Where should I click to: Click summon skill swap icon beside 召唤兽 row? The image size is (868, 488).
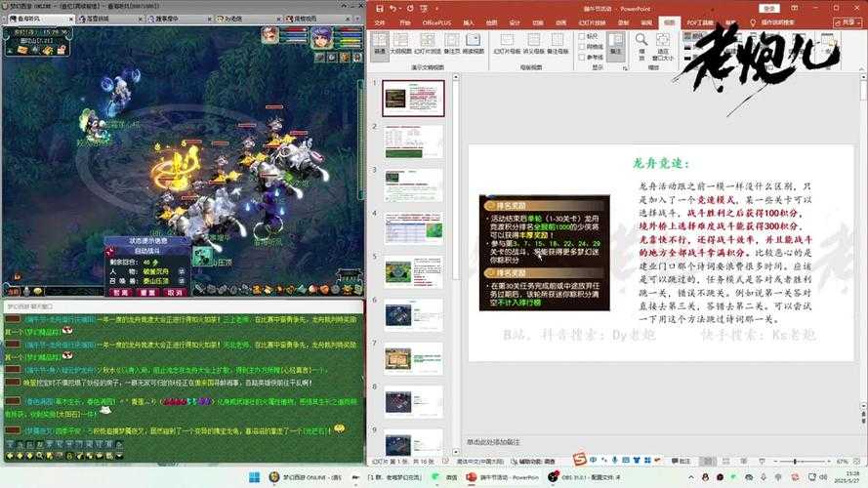182,280
